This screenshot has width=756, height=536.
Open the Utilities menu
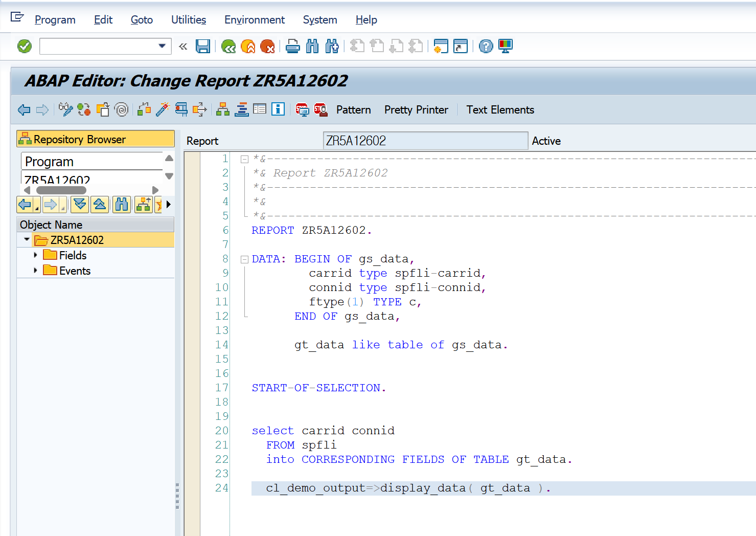pos(188,19)
